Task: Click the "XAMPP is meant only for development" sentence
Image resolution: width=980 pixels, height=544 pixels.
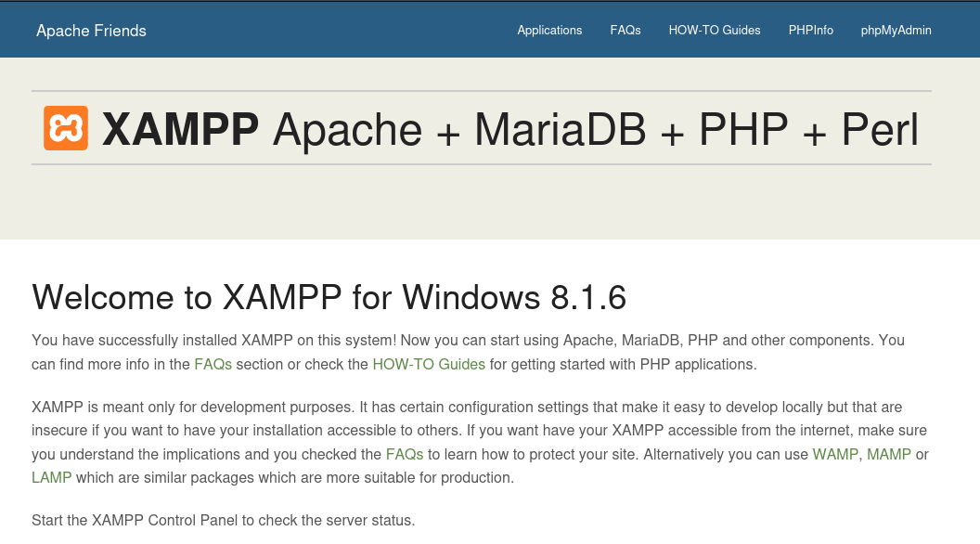Action: (x=186, y=407)
